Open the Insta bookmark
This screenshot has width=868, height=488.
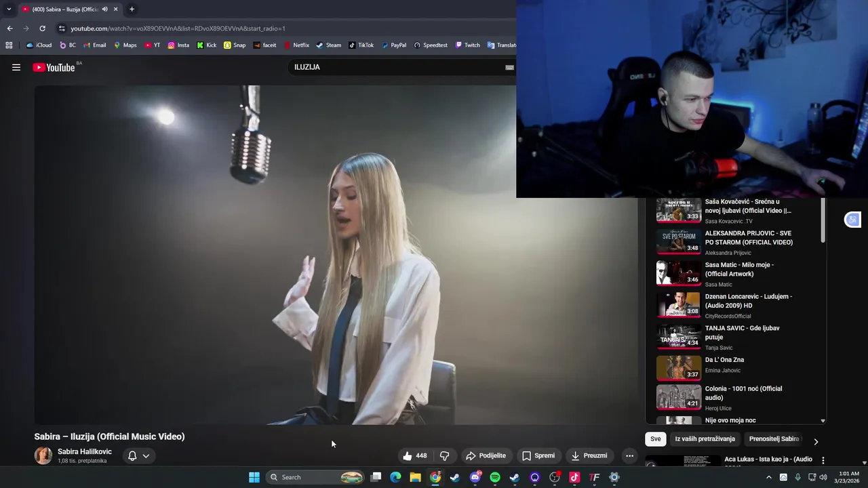point(178,45)
